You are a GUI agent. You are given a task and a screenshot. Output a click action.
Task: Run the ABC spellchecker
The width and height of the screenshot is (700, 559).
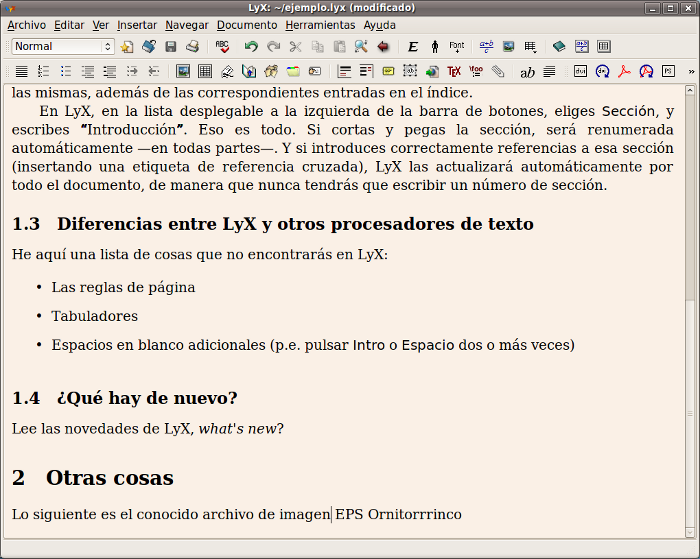pyautogui.click(x=222, y=46)
